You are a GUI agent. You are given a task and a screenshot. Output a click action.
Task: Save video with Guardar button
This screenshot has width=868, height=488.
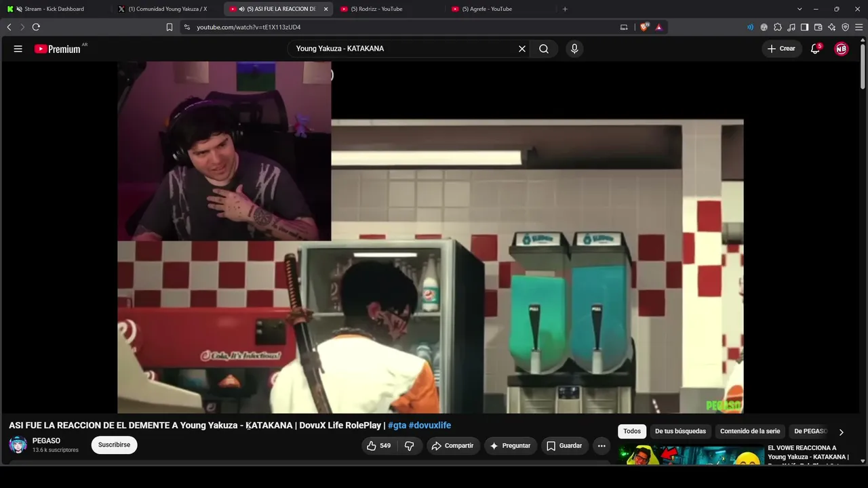[x=564, y=445]
